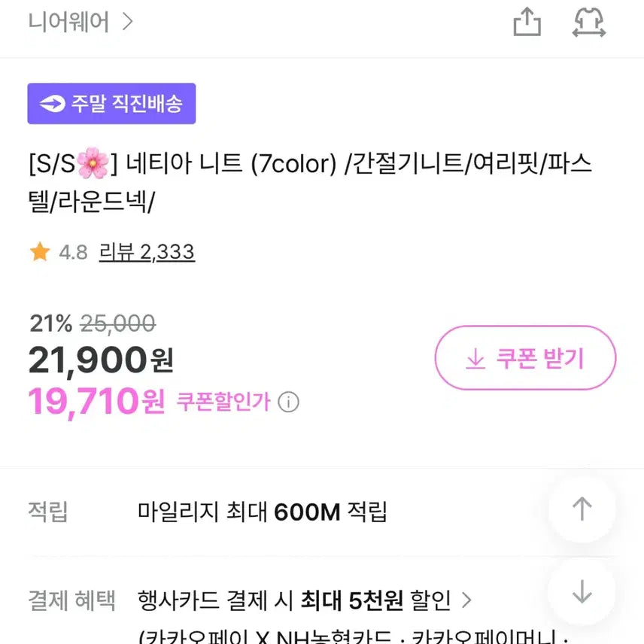Tap the coupon discount info icon
Screen dimensions: 644x644
pos(288,402)
